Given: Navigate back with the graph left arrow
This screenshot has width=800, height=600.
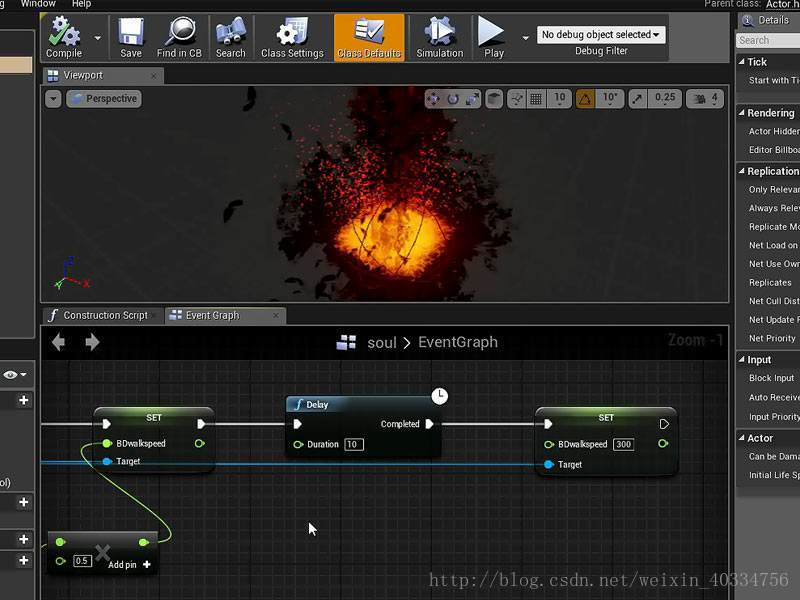Looking at the screenshot, I should 58,343.
